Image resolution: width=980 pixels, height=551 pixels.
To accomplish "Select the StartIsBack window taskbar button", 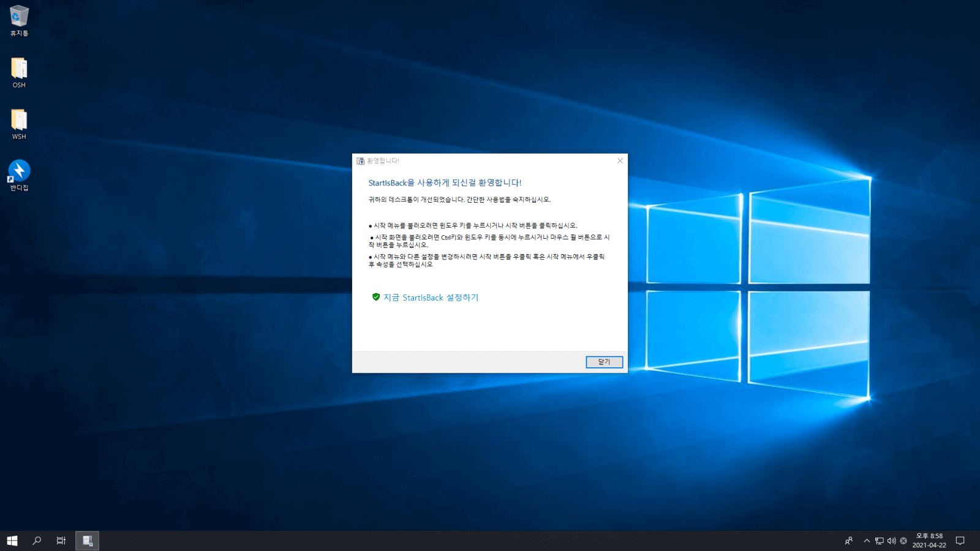I will pos(87,541).
